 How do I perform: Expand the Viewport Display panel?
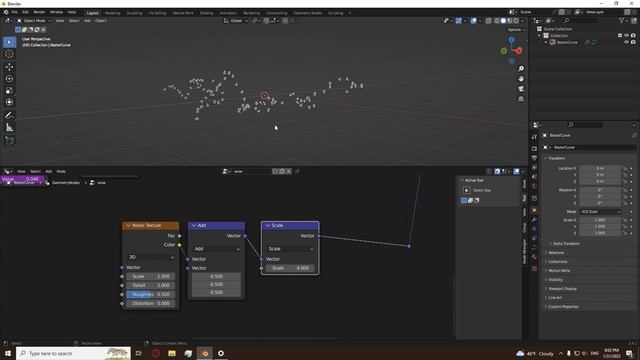tap(562, 289)
